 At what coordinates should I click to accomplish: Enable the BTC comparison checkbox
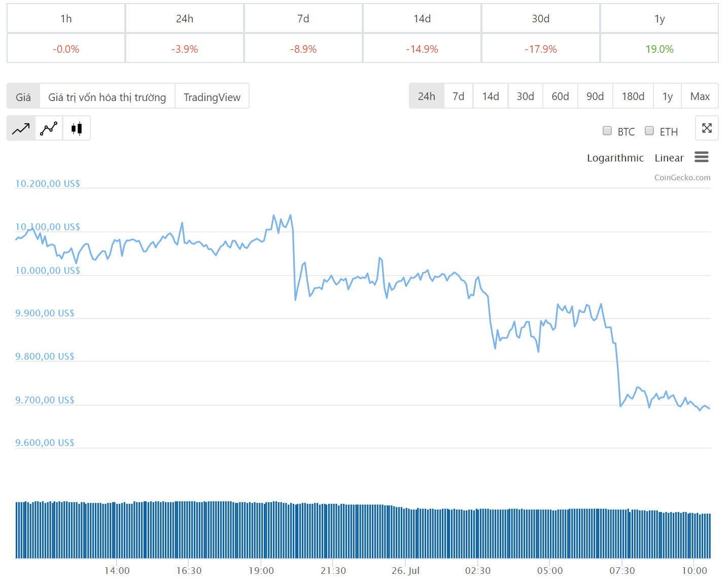point(607,131)
